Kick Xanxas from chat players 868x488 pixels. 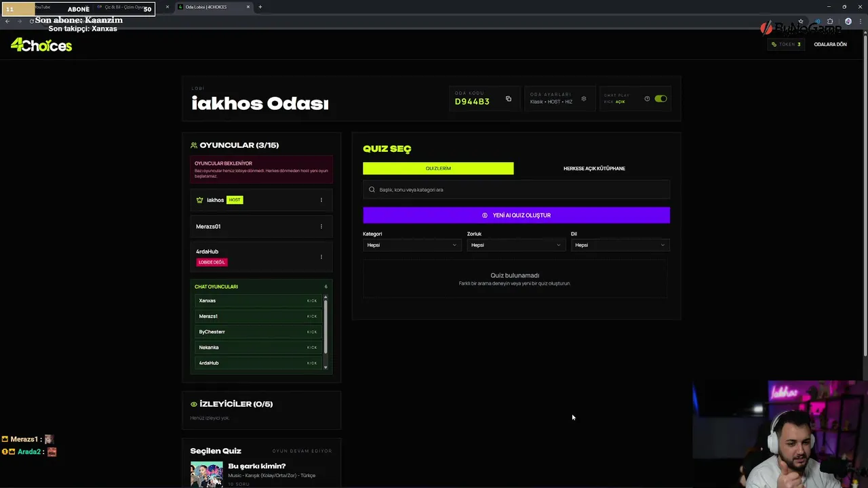click(x=312, y=301)
